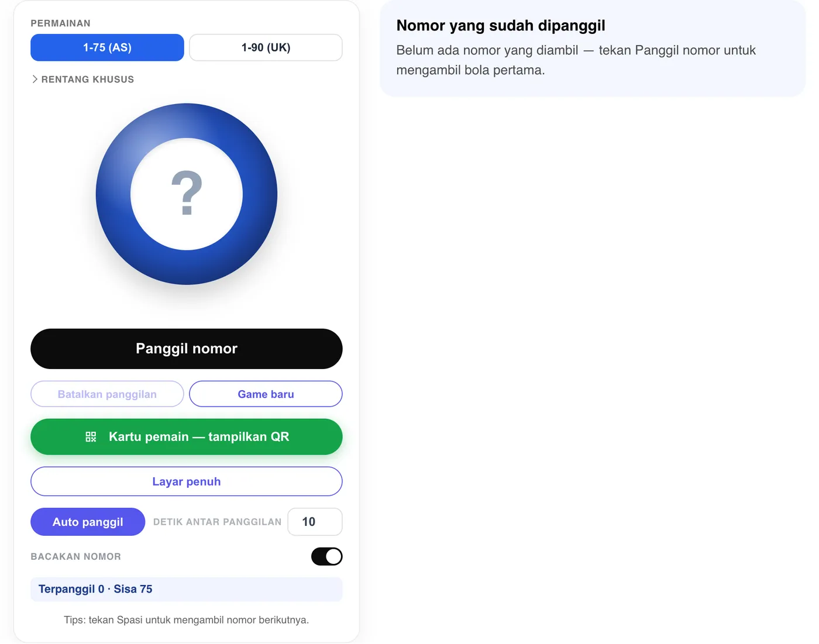Click the empty called numbers message panel
The height and width of the screenshot is (644, 819).
(x=593, y=49)
